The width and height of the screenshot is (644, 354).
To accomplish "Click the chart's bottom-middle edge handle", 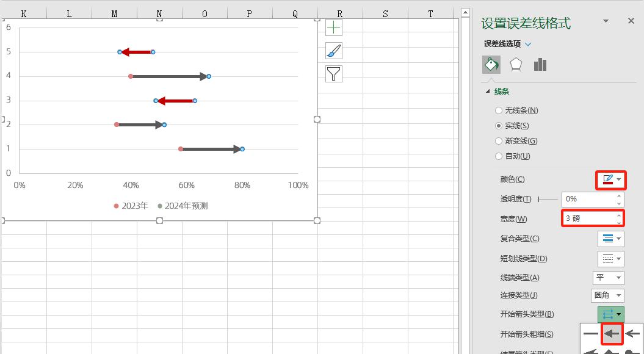I will pyautogui.click(x=160, y=220).
